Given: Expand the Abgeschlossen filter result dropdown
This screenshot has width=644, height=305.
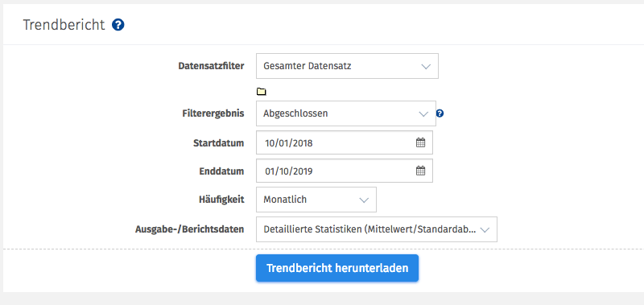Looking at the screenshot, I should click(x=346, y=113).
